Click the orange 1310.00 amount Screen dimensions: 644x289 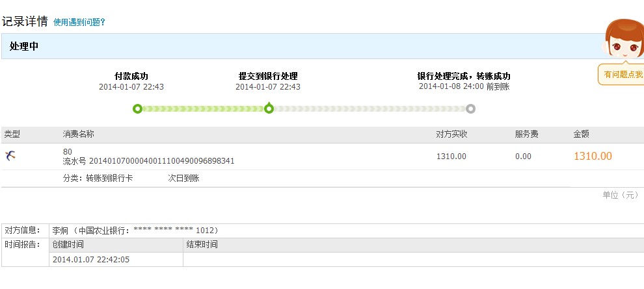pos(592,156)
